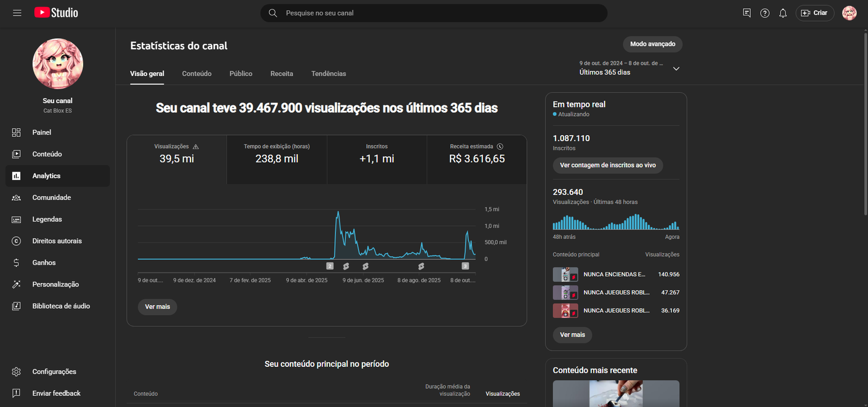
Task: Click the warning icon beside Visualizações
Action: [196, 147]
